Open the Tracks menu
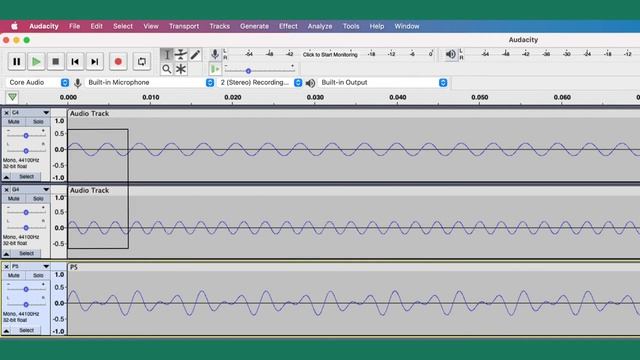The image size is (640, 360). [x=220, y=26]
